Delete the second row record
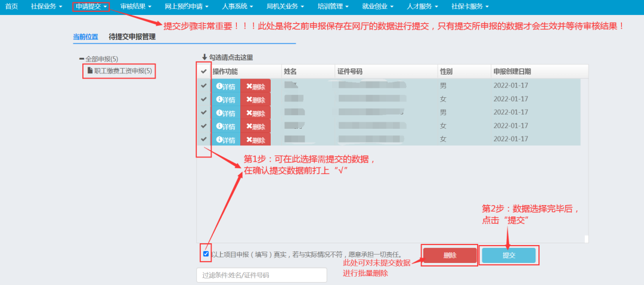Screen dimensions: 644x285 coord(255,100)
